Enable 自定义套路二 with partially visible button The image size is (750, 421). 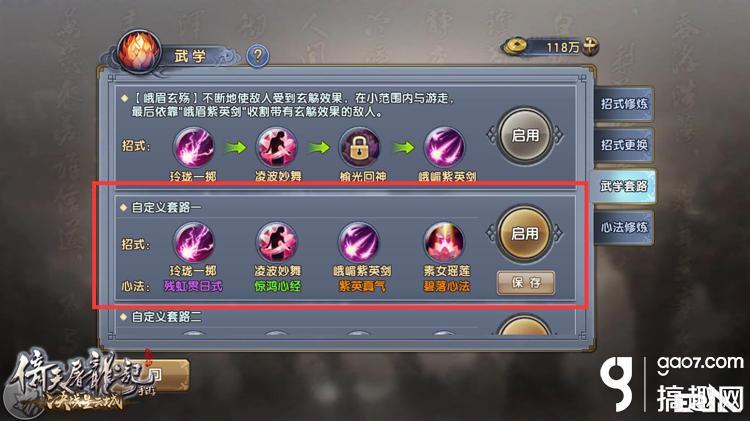coord(525,325)
